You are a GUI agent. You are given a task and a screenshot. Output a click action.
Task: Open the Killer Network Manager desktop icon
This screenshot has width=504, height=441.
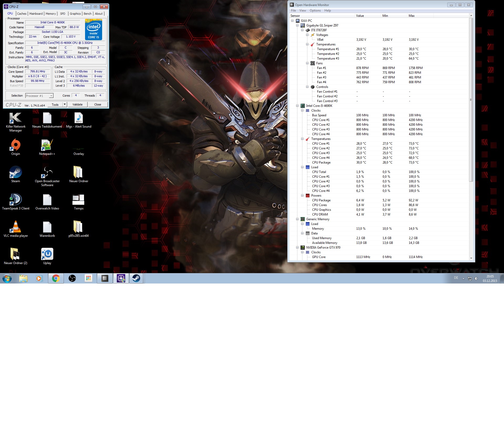point(15,118)
